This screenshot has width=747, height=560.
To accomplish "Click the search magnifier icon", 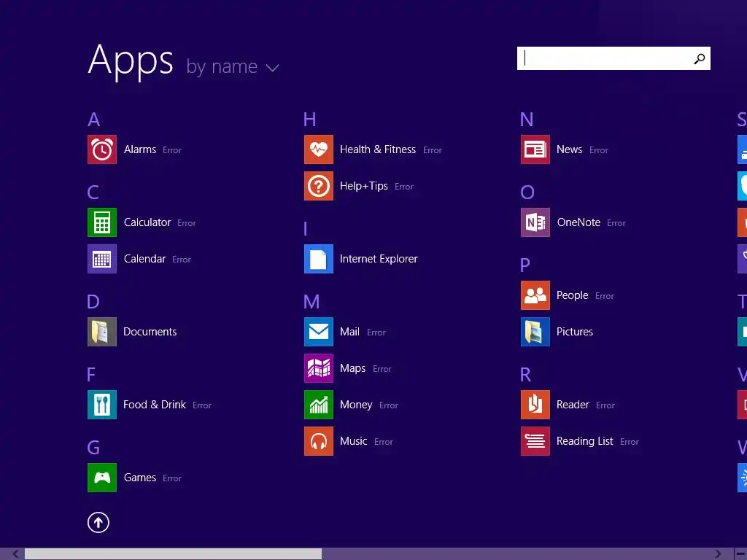I will click(700, 58).
